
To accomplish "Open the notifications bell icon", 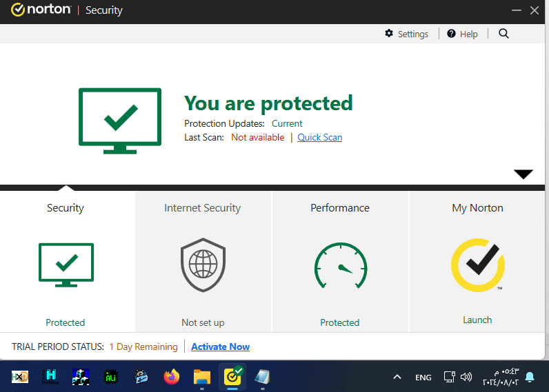I will pos(530,377).
